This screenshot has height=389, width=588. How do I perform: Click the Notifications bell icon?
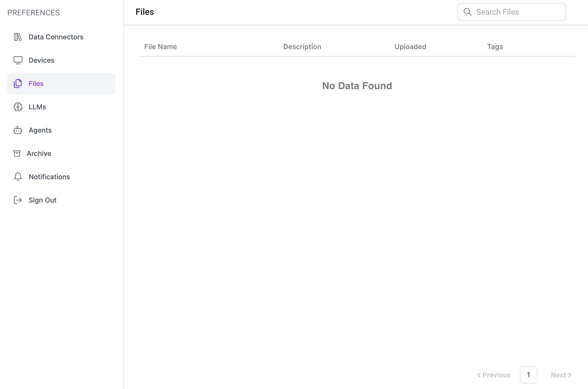(18, 177)
